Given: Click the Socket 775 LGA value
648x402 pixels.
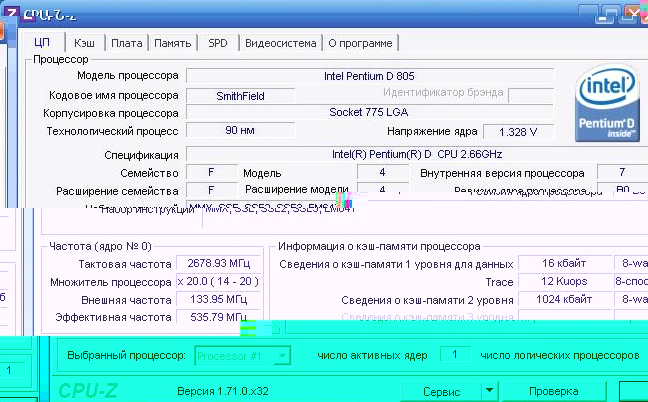Looking at the screenshot, I should click(369, 112).
